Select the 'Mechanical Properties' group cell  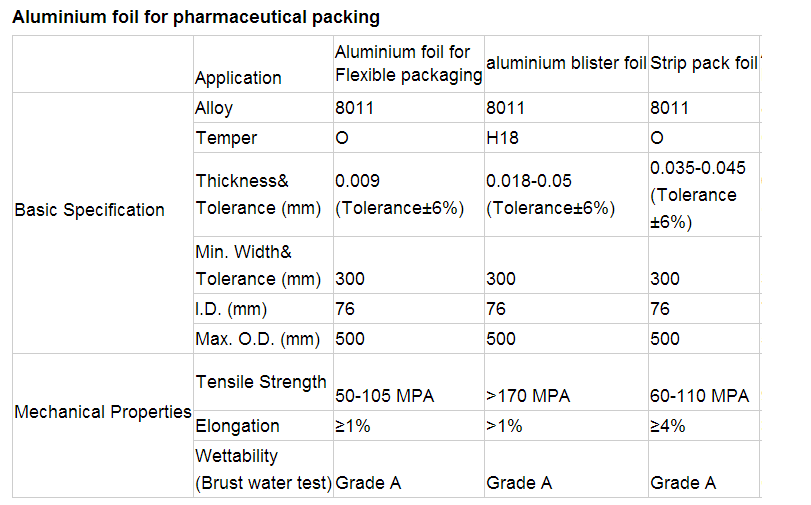click(x=102, y=411)
